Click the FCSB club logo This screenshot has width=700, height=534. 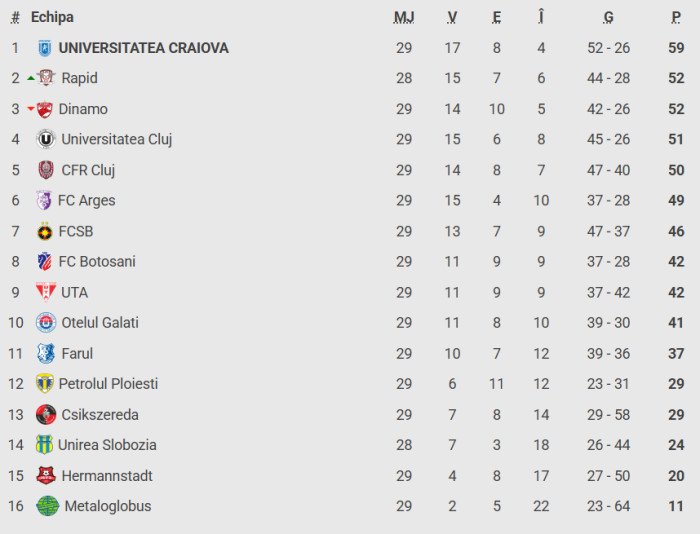[x=44, y=231]
